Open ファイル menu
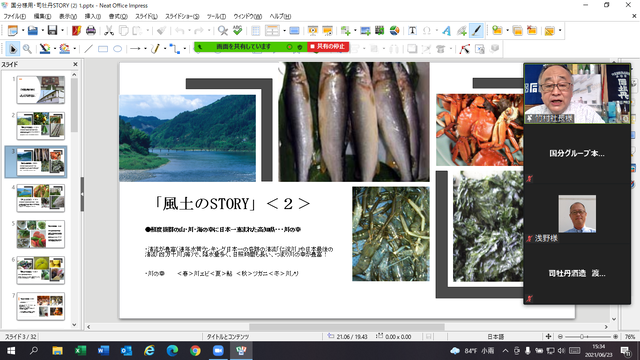The height and width of the screenshot is (360, 640). coord(15,16)
